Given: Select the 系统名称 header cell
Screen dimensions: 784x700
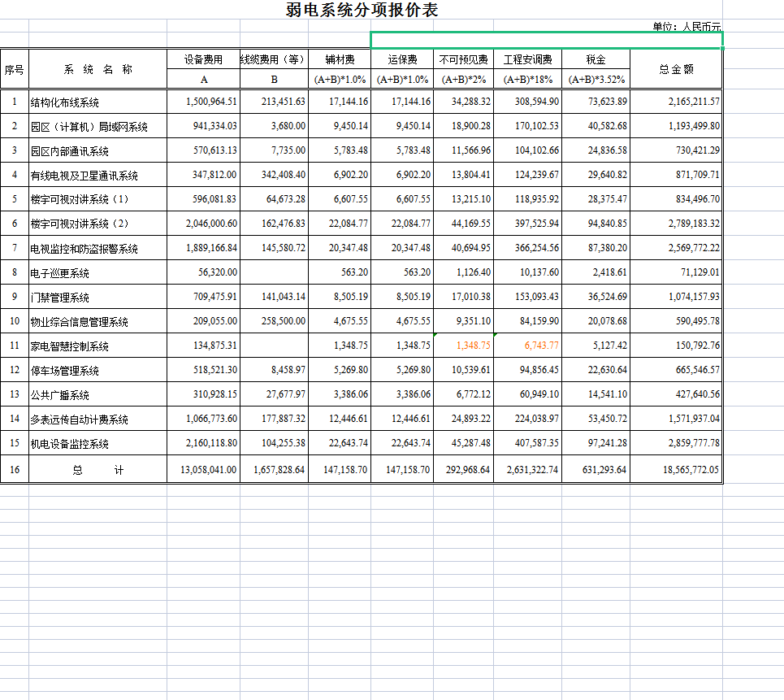Looking at the screenshot, I should 97,70.
